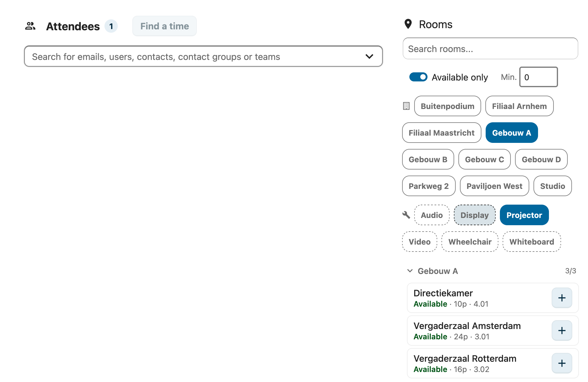Click the building filter icon
This screenshot has height=382, width=588.
406,106
